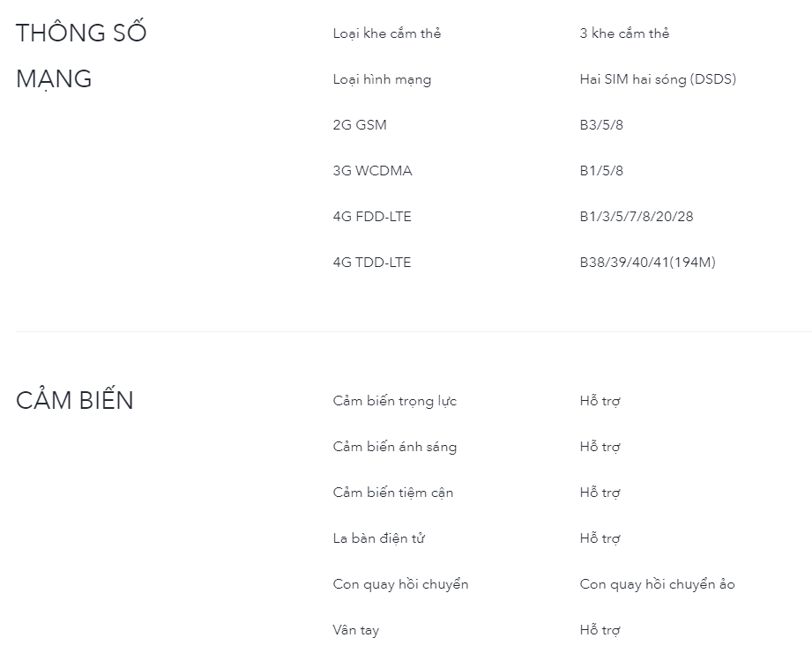Click the THÔNG SỐ MẠNG section heading
Viewport: 812px width, 660px height.
pos(81,56)
